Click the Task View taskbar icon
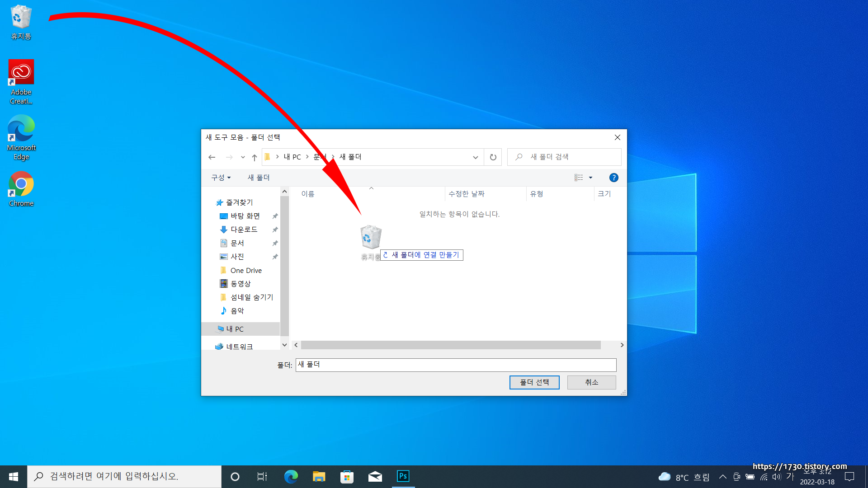 (x=262, y=476)
